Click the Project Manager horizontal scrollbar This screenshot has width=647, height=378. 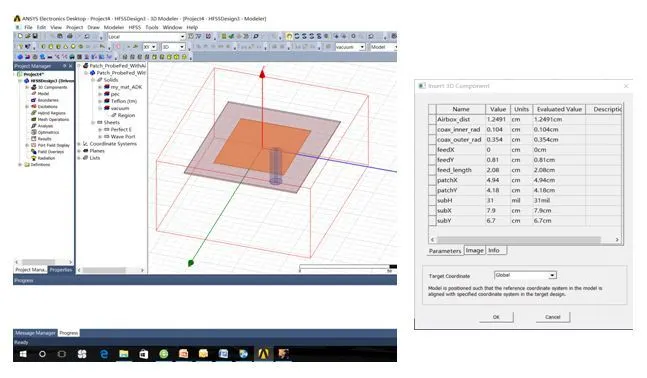[39, 262]
